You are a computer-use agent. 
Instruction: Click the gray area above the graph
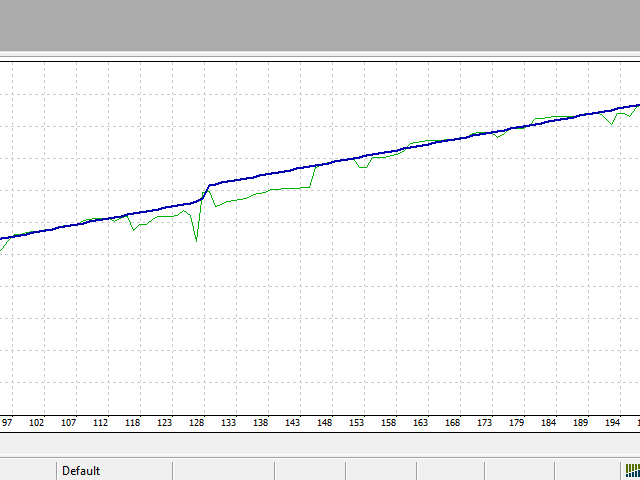(x=320, y=25)
